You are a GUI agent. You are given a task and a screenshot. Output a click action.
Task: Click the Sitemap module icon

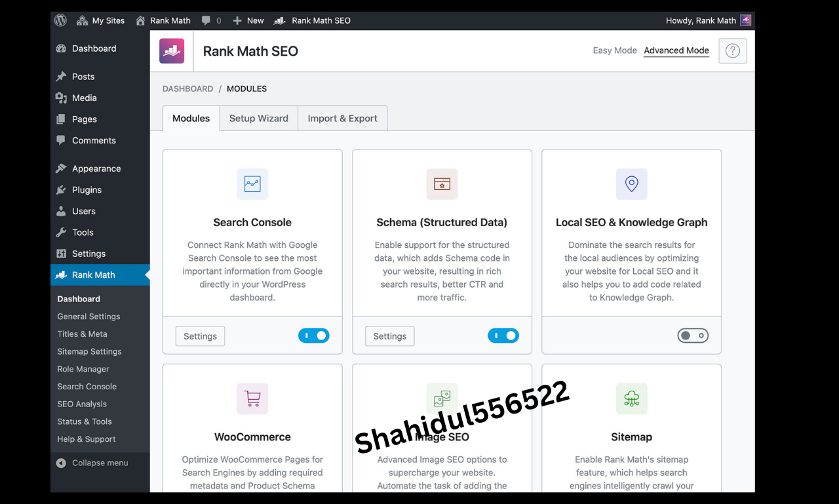[632, 398]
